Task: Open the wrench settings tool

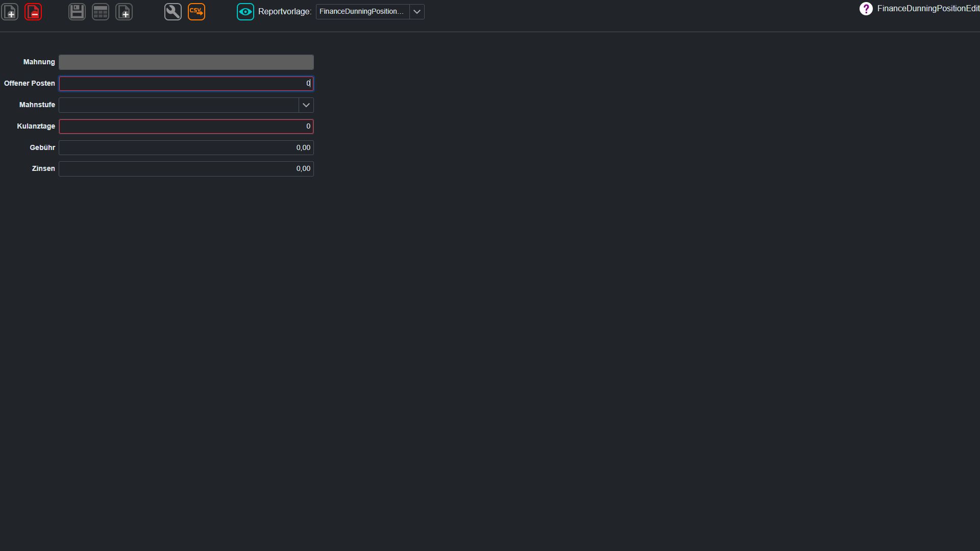Action: tap(173, 12)
